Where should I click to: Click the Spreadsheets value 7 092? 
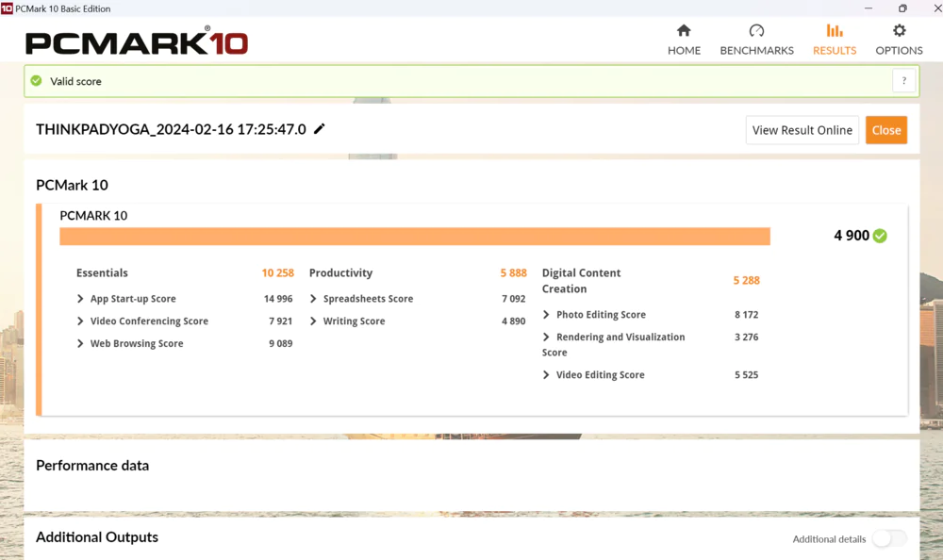click(514, 299)
